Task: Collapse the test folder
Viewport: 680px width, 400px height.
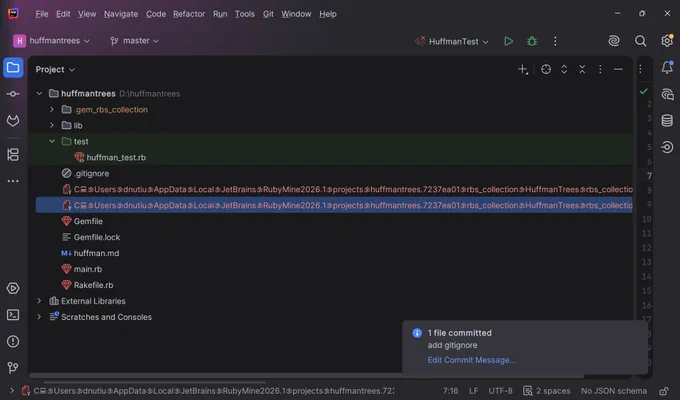Action: (x=52, y=141)
